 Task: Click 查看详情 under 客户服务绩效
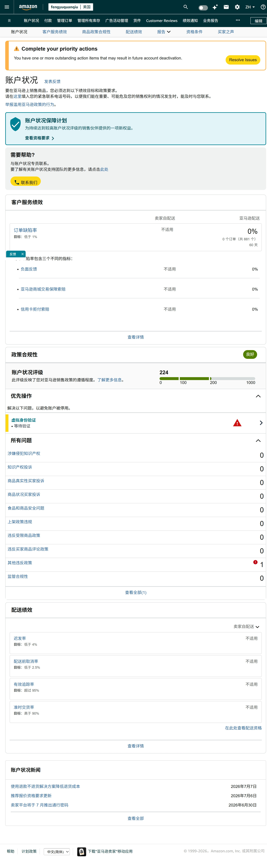(x=136, y=337)
